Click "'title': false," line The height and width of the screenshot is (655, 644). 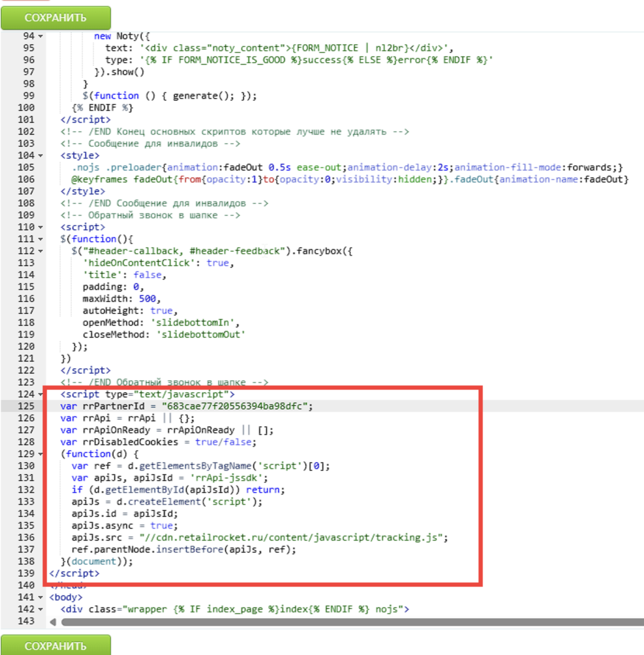tap(125, 275)
